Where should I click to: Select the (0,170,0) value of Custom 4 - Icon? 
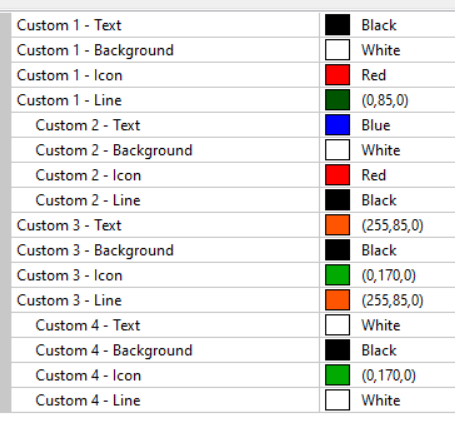point(389,375)
